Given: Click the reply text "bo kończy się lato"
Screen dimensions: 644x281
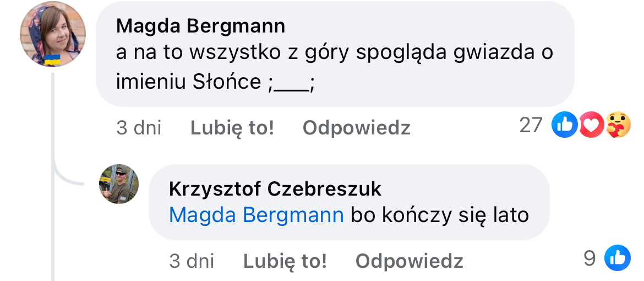Looking at the screenshot, I should (x=439, y=215).
